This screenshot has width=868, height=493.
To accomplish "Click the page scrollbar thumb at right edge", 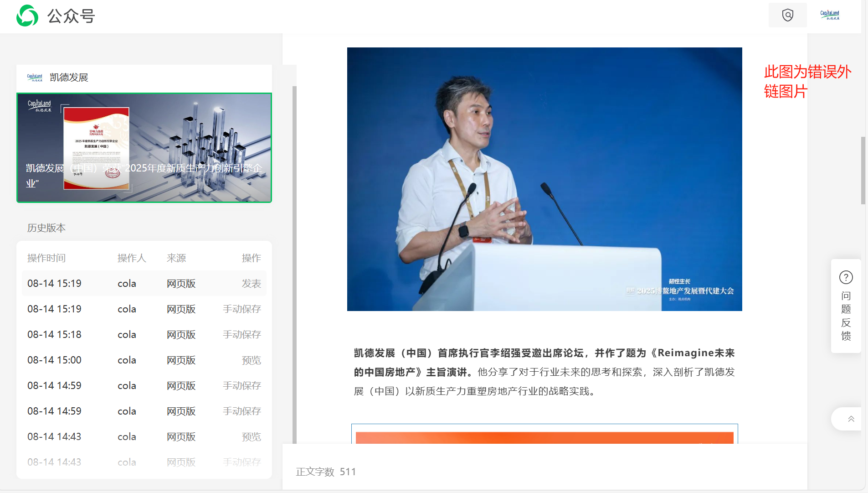I will click(863, 171).
